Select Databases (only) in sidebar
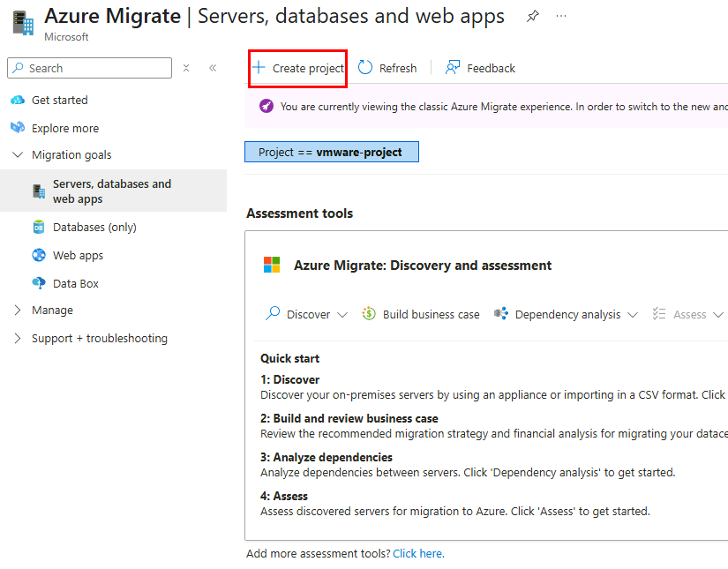The image size is (728, 569). pyautogui.click(x=94, y=228)
